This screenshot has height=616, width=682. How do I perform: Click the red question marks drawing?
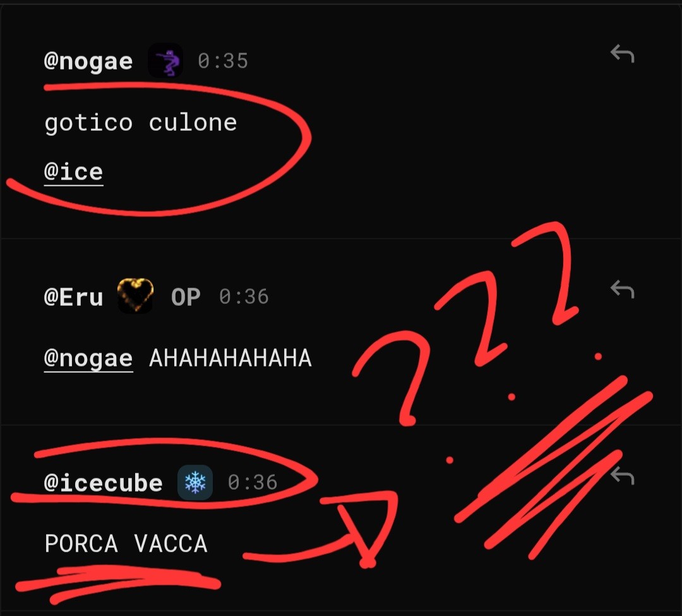click(x=466, y=323)
